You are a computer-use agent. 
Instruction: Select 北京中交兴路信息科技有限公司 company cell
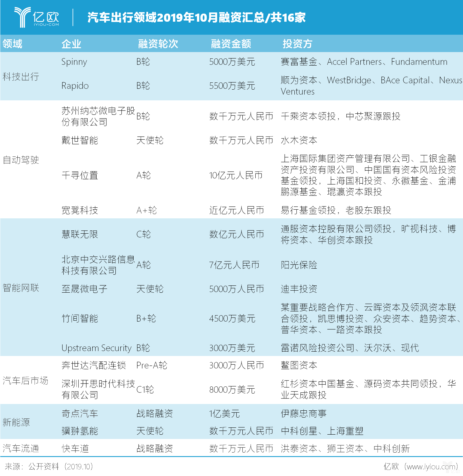[x=98, y=265]
